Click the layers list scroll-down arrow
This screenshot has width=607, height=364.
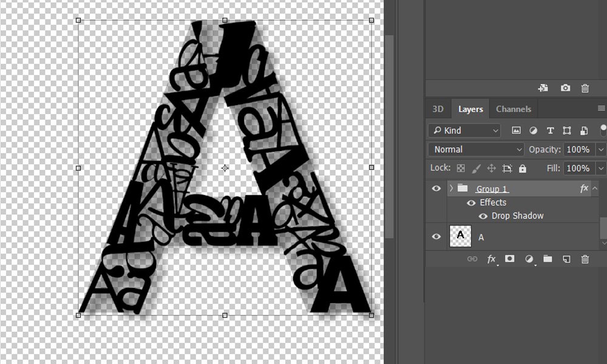pyautogui.click(x=603, y=243)
